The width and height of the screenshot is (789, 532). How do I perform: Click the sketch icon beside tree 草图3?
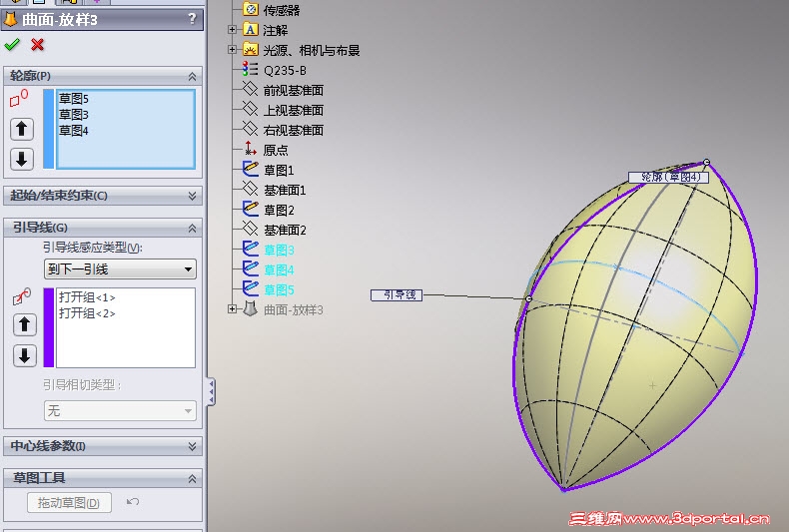point(250,248)
